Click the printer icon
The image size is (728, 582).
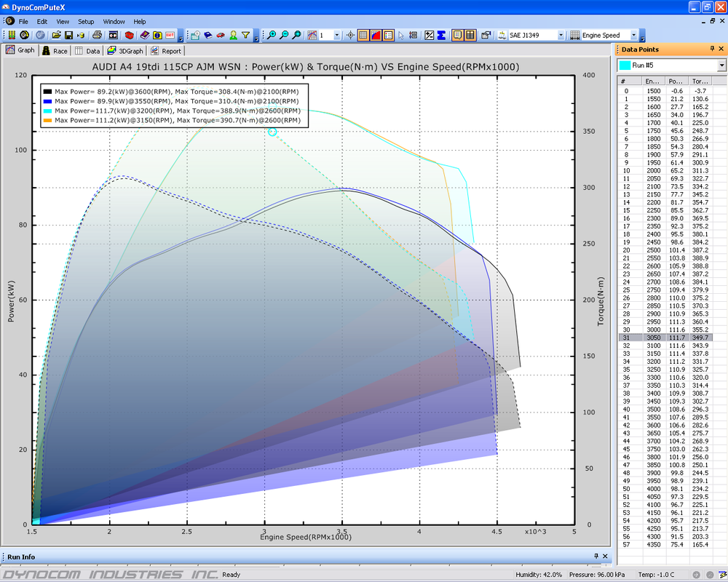(x=97, y=35)
